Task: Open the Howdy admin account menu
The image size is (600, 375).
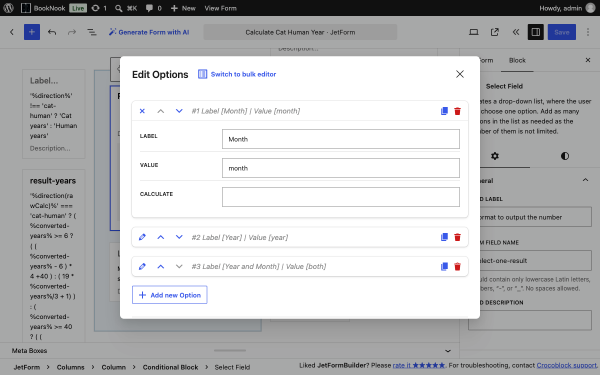Action: click(x=567, y=8)
